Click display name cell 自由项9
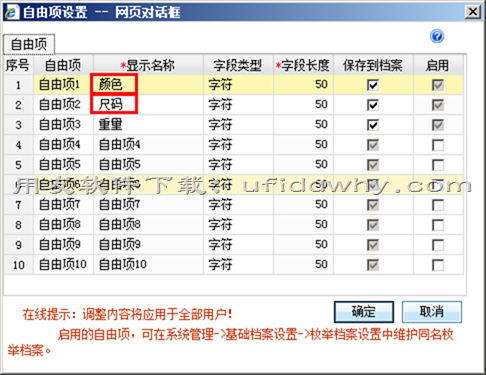The width and height of the screenshot is (486, 375). tap(148, 245)
